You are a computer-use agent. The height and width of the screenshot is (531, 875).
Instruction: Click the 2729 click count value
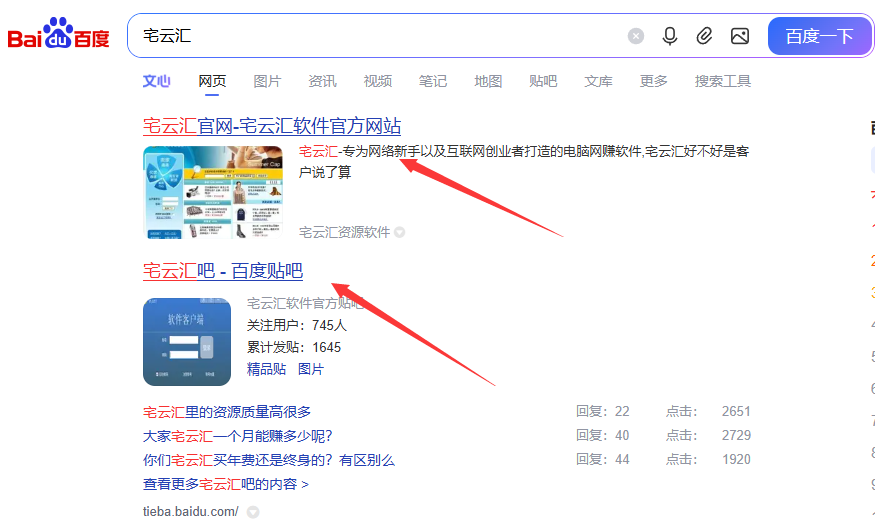pos(736,436)
